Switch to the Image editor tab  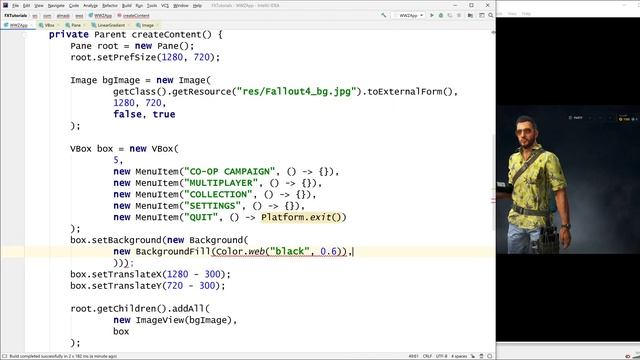click(x=146, y=25)
